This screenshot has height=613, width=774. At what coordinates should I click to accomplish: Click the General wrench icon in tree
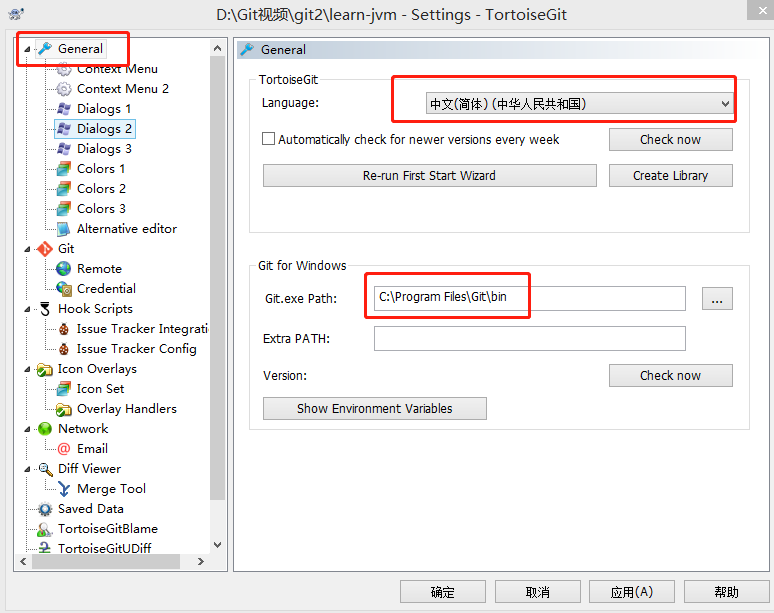[45, 48]
